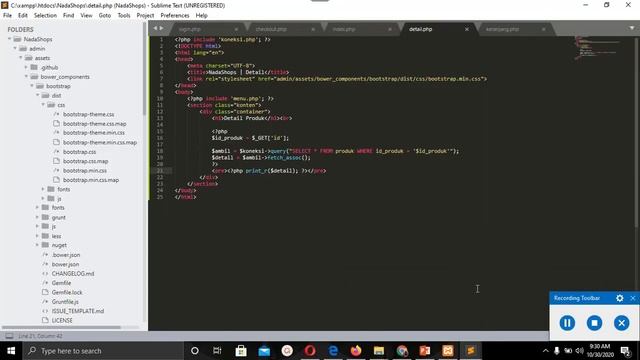
Task: Open volume control tray icon
Action: tap(579, 351)
